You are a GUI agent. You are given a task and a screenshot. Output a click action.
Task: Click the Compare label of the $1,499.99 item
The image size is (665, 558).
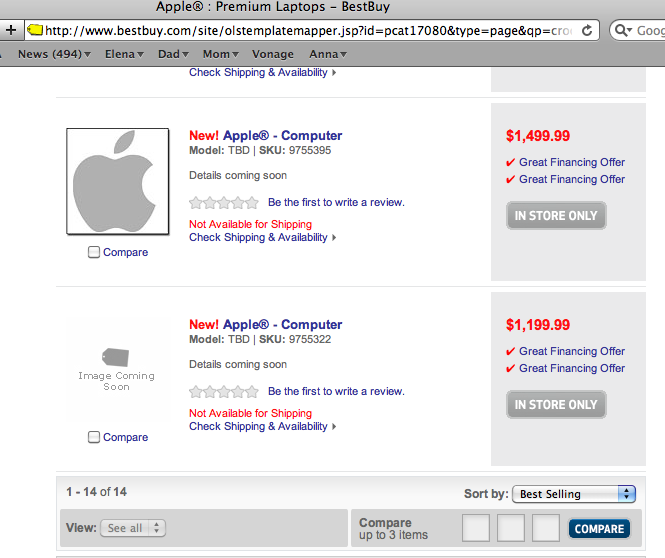126,252
